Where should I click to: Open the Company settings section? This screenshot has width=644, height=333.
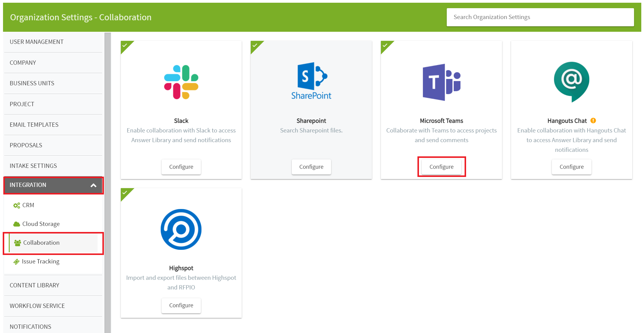click(53, 63)
